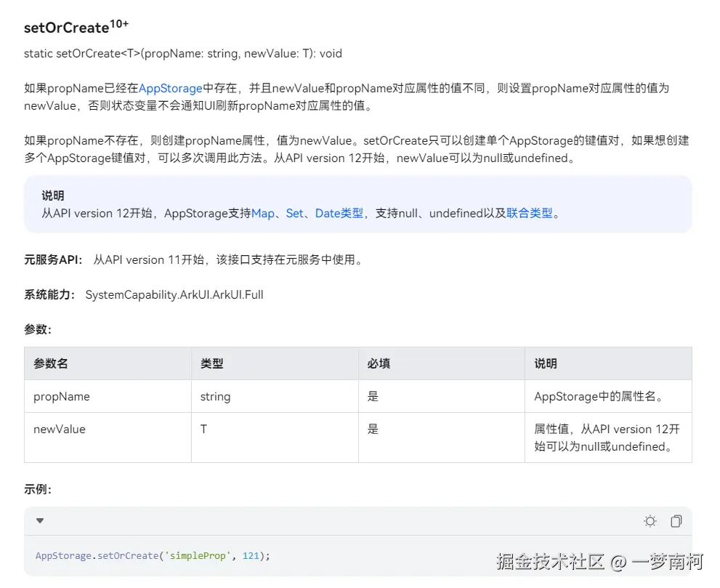Screen dimensions: 720x588
Task: Click the 是 cell in propName row
Action: pos(441,396)
